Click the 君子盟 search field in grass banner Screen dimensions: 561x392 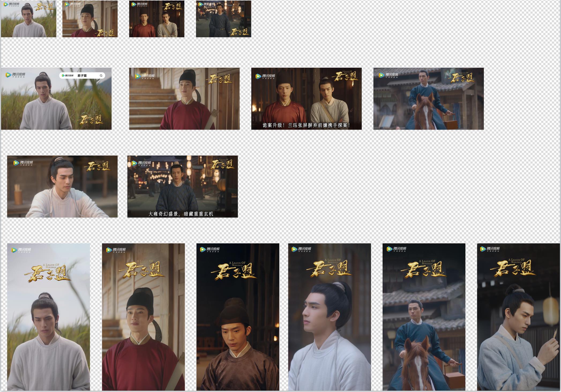pos(82,76)
